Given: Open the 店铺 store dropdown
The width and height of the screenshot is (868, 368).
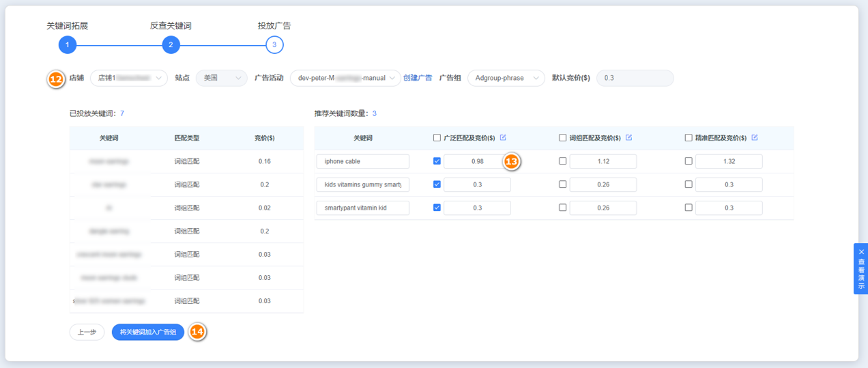Looking at the screenshot, I should coord(129,78).
